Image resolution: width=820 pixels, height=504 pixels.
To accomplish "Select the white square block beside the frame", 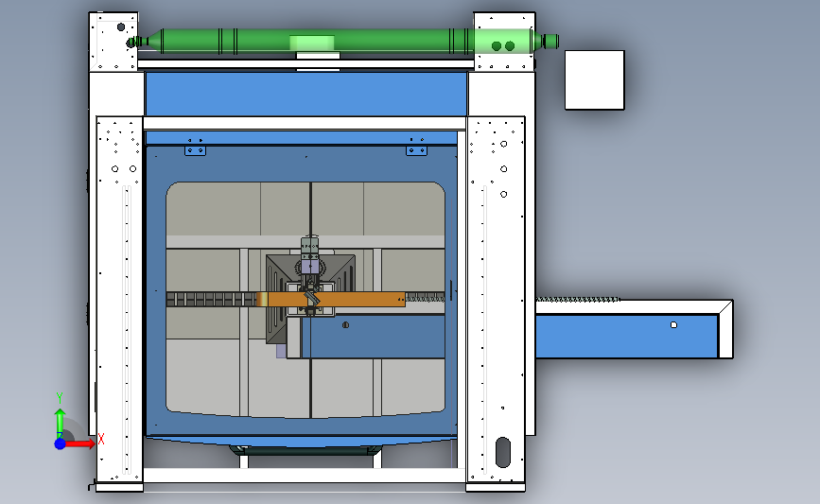I will [x=595, y=80].
